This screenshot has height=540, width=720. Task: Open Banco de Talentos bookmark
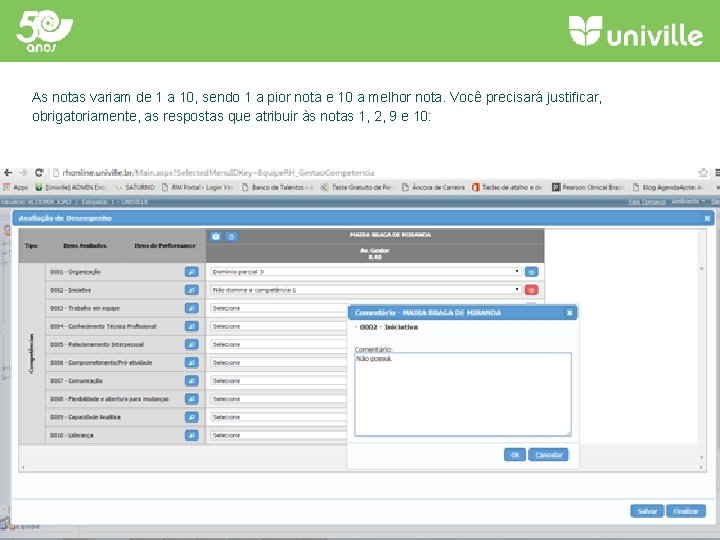[x=278, y=187]
